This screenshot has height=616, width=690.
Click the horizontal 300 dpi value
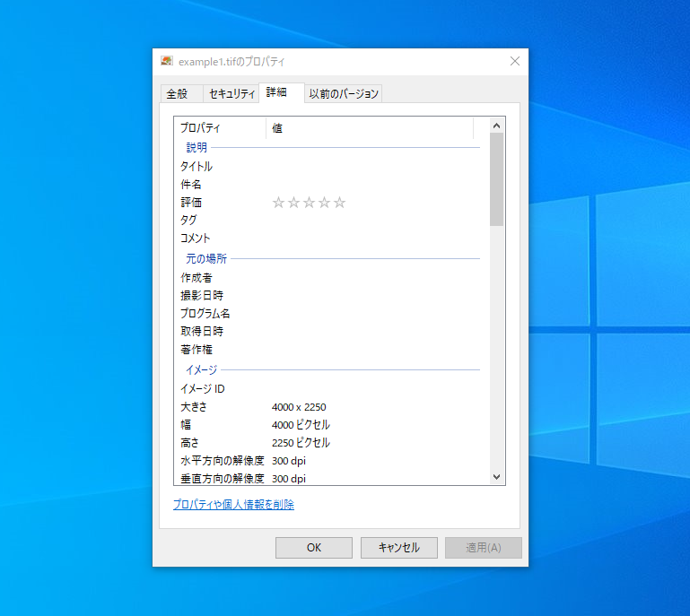pyautogui.click(x=289, y=461)
